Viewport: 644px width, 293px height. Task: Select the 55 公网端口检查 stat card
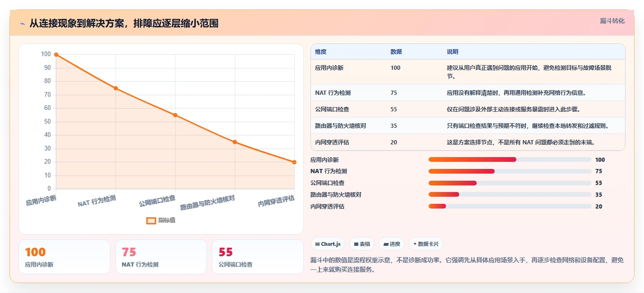coord(258,257)
